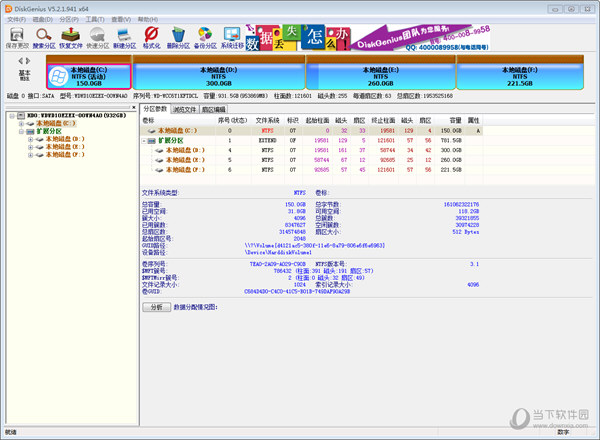The image size is (600, 440).
Task: Select 本地磁盘(C:) label in tree
Action: pyautogui.click(x=56, y=124)
